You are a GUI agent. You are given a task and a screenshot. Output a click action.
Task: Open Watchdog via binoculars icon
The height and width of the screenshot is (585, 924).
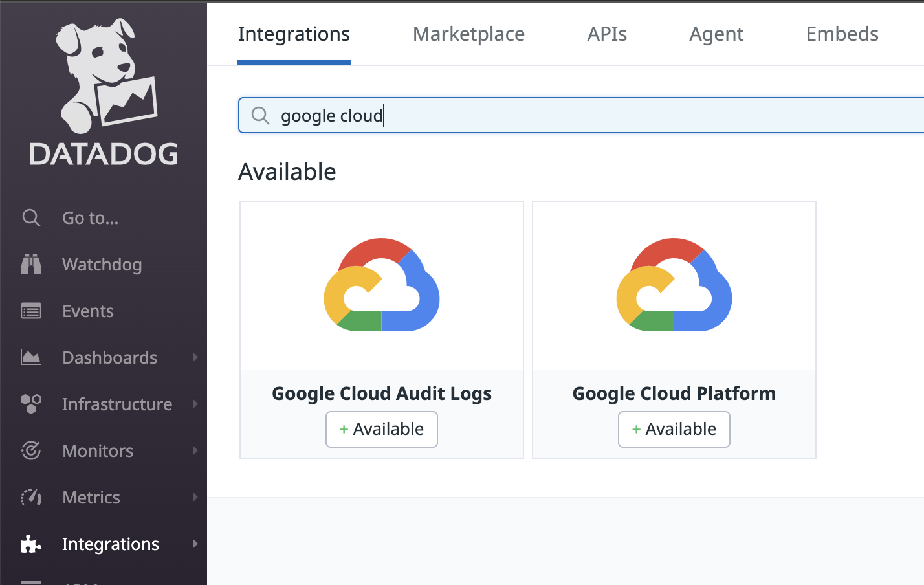click(31, 265)
